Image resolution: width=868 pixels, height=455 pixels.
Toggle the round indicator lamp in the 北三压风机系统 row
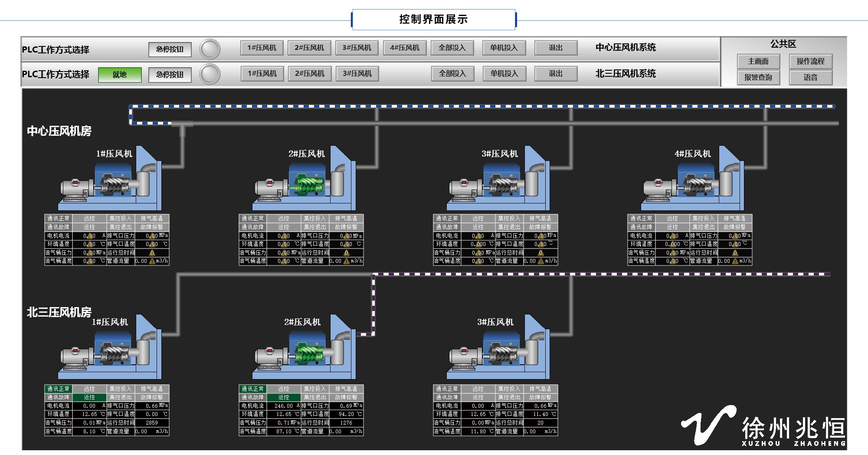pos(210,74)
